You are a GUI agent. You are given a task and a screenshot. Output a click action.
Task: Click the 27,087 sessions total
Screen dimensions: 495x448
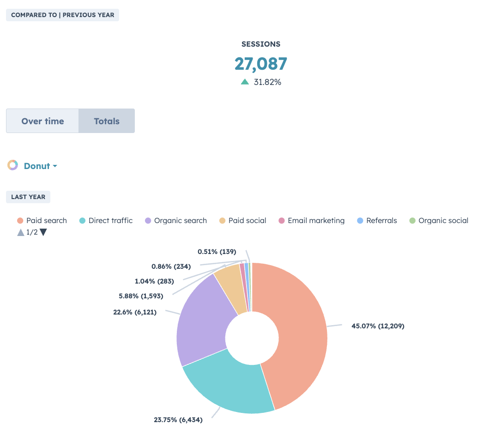pyautogui.click(x=261, y=64)
